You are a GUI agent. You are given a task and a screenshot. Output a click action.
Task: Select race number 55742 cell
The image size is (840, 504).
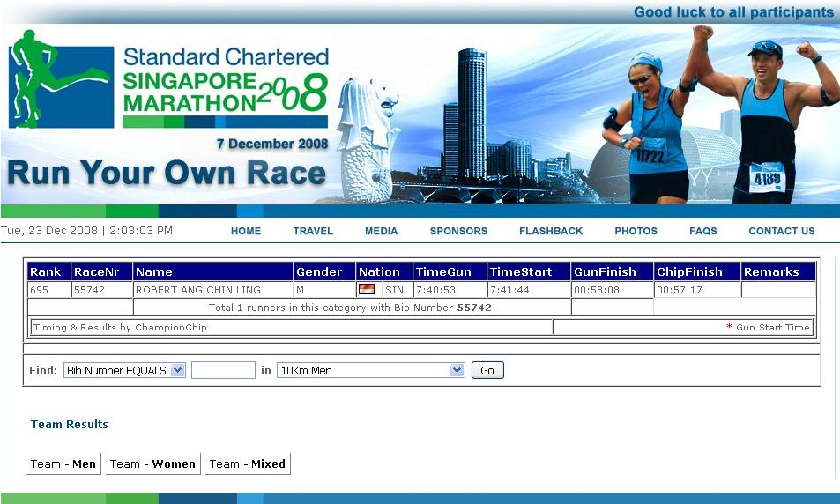coord(101,290)
